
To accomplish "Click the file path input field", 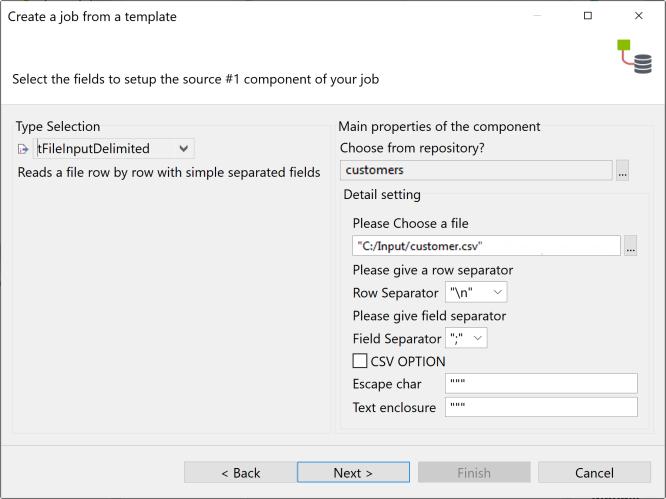I will [486, 246].
